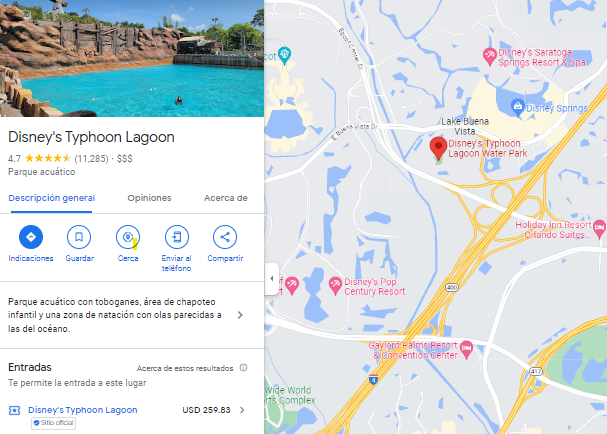Save place with Guardar bookmark icon
This screenshot has width=607, height=434.
79,237
